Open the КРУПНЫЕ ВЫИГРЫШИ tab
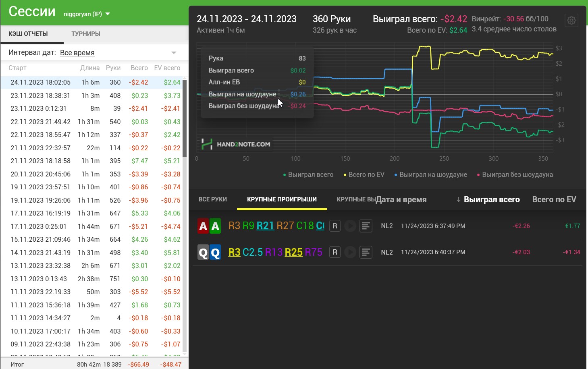This screenshot has height=369, width=588. pos(356,199)
